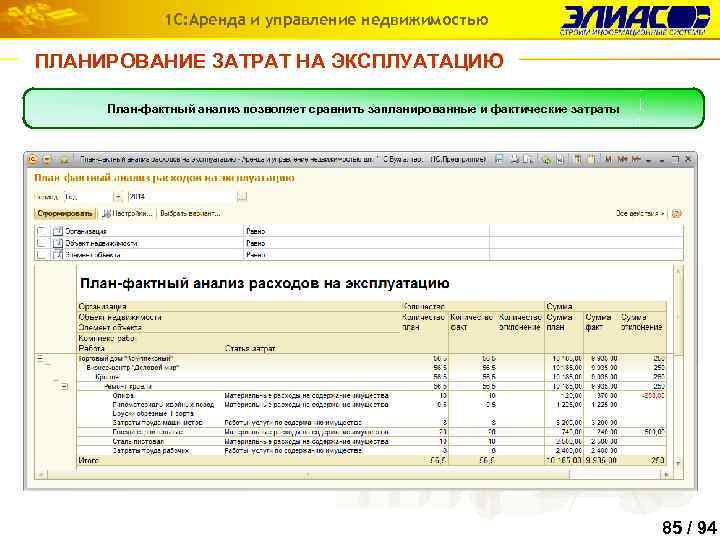This screenshot has width=720, height=540.
Task: Click vertical scrollbar down arrow of report
Action: tap(678, 464)
